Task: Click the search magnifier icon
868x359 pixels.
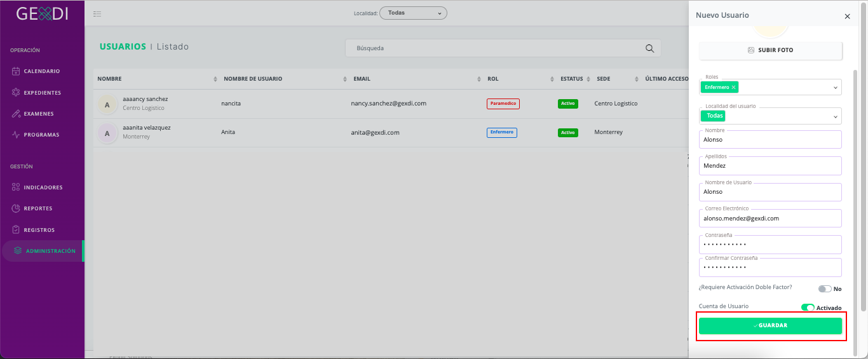Action: pos(649,48)
